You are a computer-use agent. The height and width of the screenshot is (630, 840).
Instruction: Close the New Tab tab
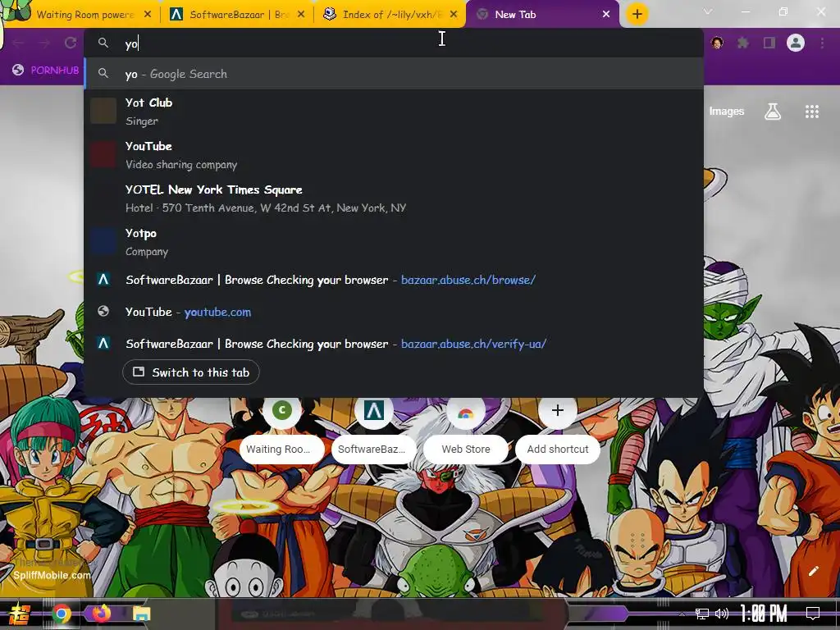click(x=606, y=15)
